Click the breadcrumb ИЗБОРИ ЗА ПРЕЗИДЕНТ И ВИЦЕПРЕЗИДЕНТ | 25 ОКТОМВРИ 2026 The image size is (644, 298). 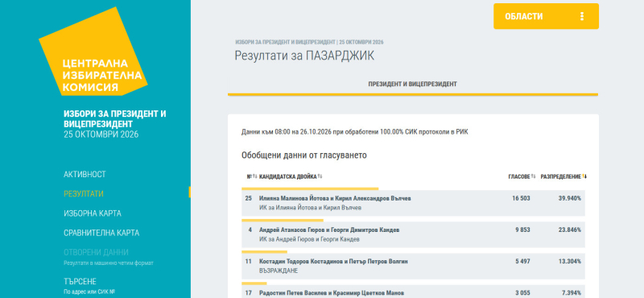(309, 43)
